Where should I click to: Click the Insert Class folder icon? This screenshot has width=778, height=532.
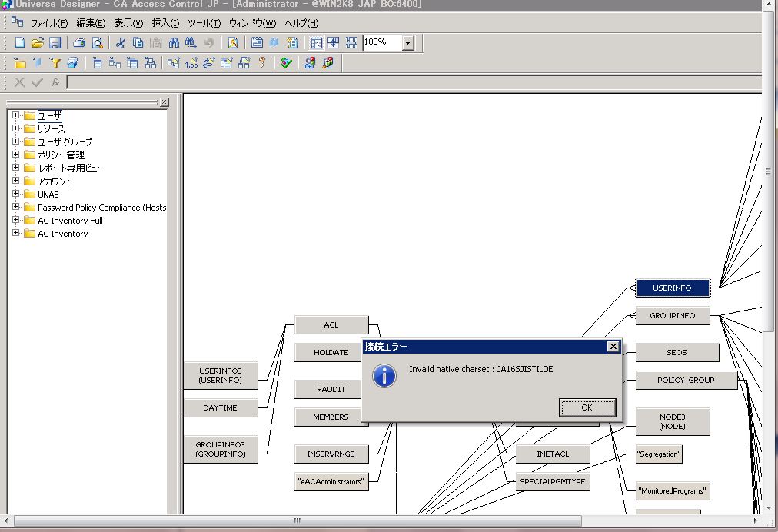coord(20,63)
